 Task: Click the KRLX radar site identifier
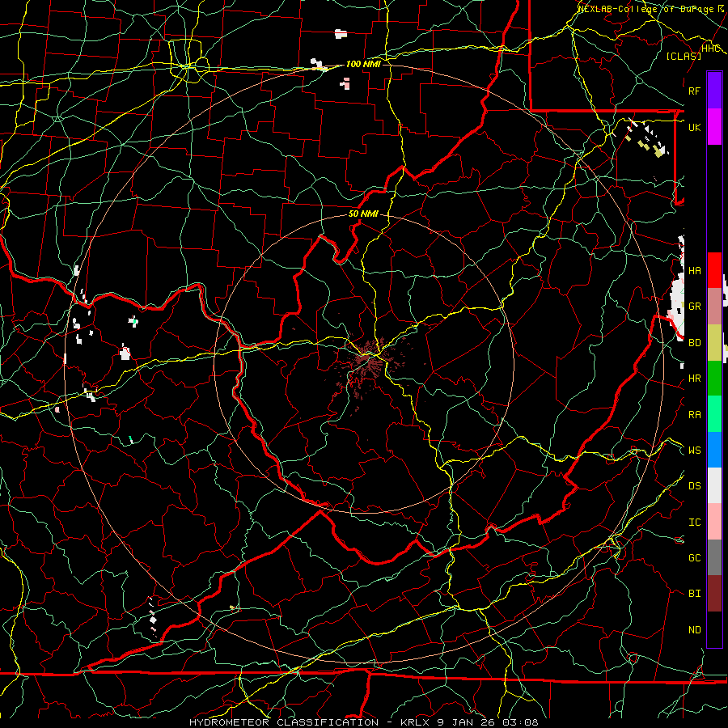[x=414, y=722]
